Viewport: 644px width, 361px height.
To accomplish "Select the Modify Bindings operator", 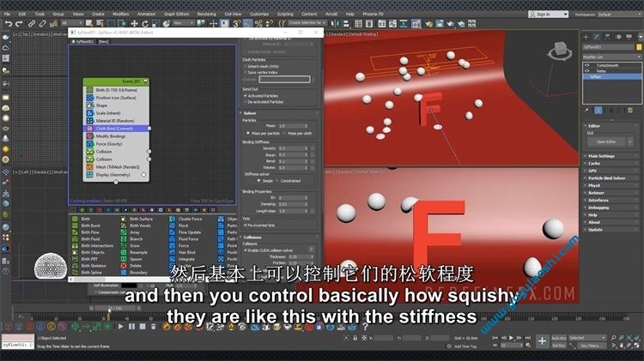I will [116, 136].
